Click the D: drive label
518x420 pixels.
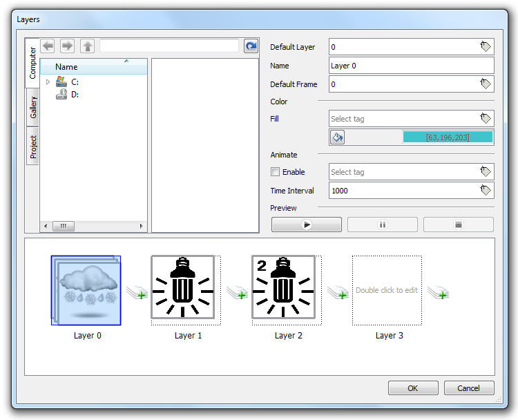coord(75,95)
